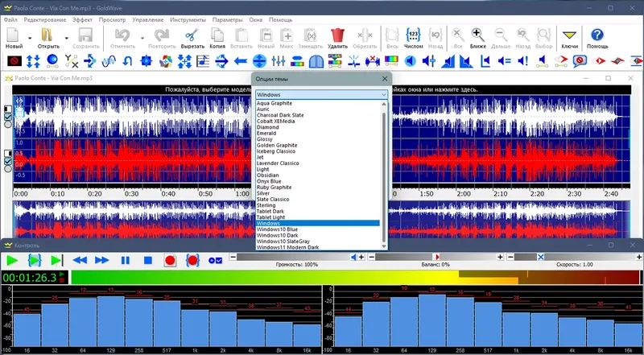644x355 pixels.
Task: Open the dropdown arrow next to Новый
Action: point(30,37)
